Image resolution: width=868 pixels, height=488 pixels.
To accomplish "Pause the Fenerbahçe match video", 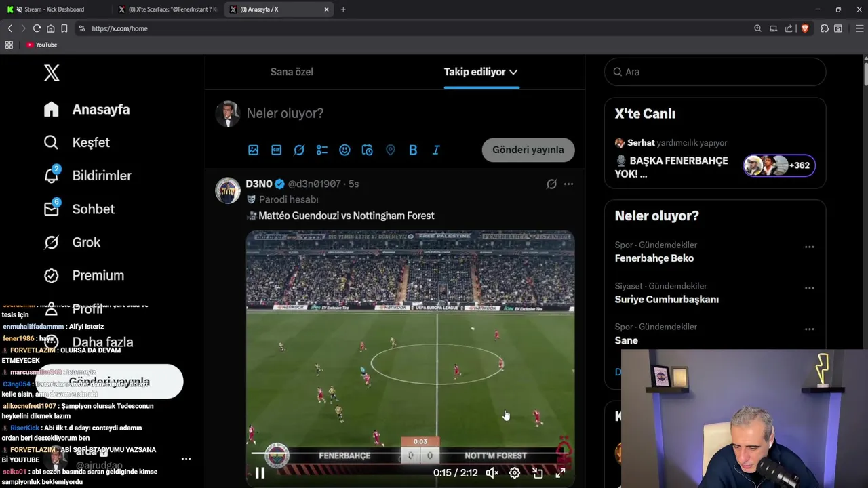I will pos(260,473).
